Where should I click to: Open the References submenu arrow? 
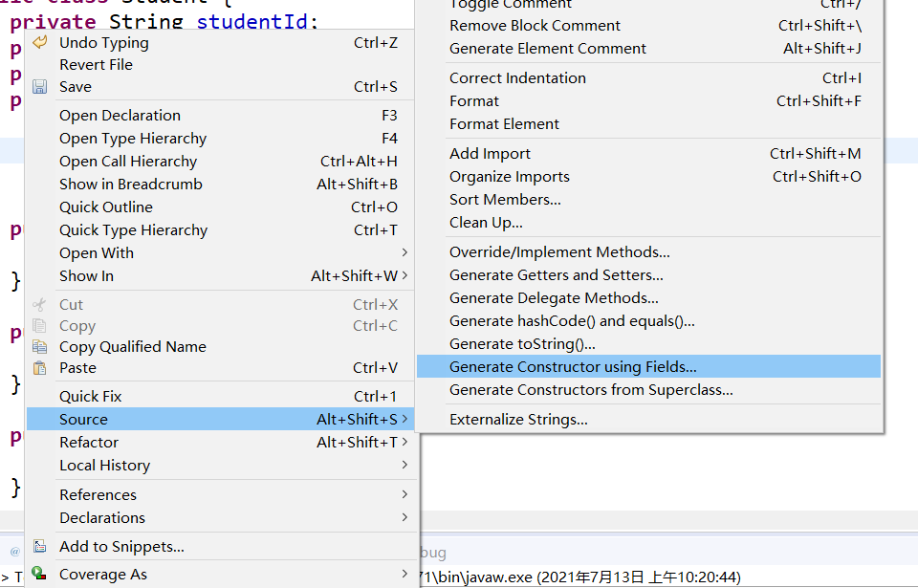pyautogui.click(x=404, y=494)
